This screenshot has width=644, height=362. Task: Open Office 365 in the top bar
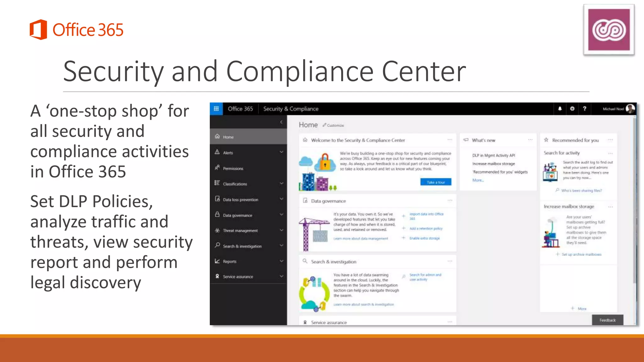point(240,109)
